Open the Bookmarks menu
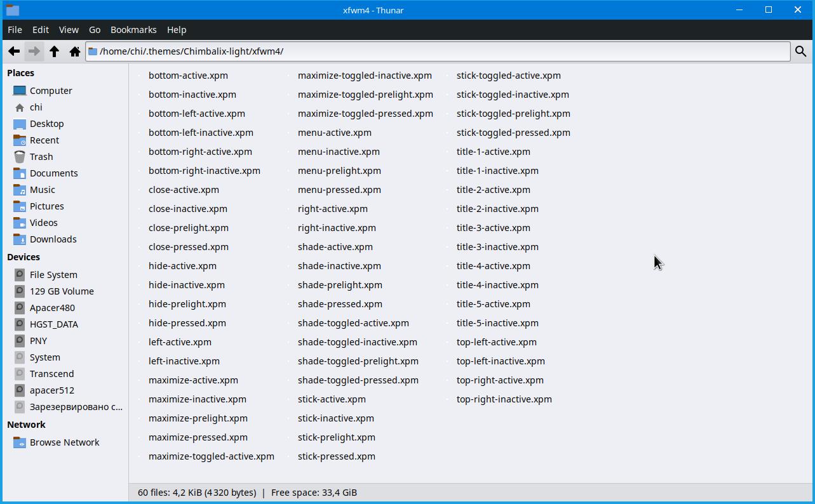Screen dimensions: 815x504 click(133, 30)
